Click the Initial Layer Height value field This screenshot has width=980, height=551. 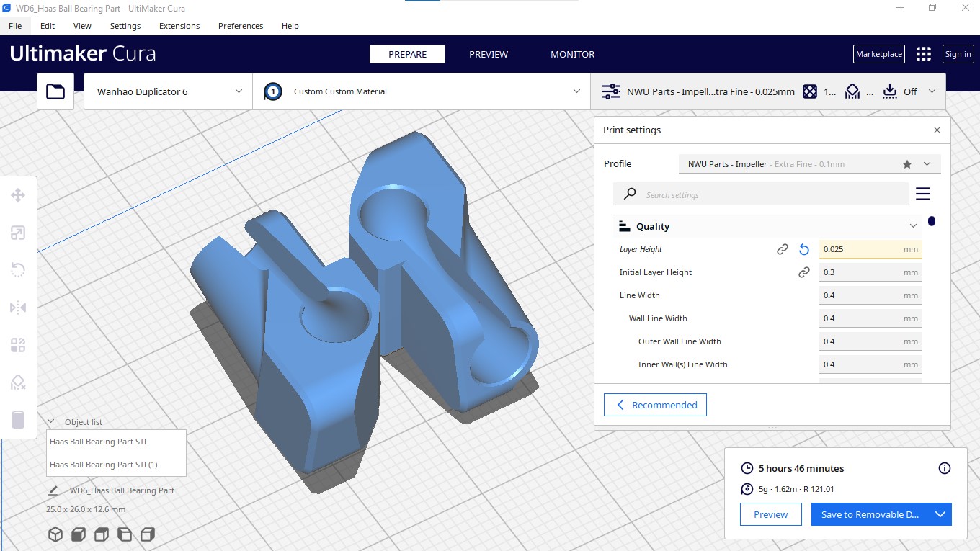pos(870,272)
